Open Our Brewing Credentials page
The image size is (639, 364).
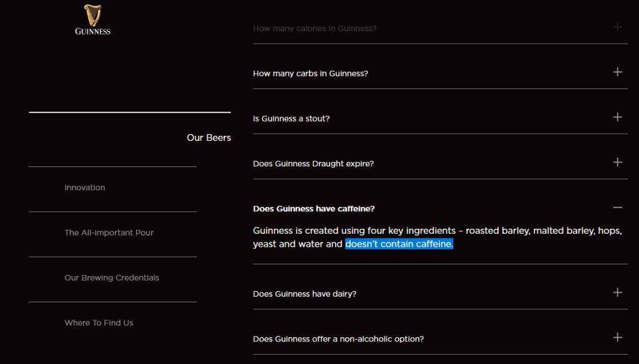(x=112, y=278)
